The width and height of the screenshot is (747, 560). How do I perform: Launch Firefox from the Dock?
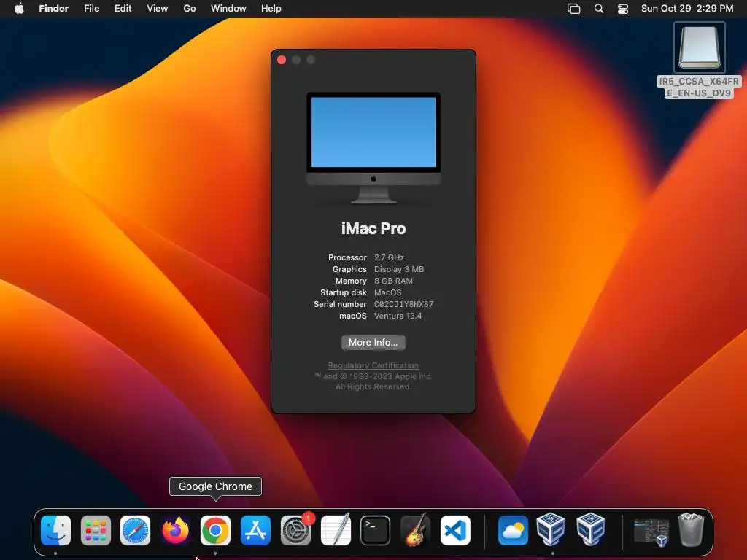pos(175,530)
